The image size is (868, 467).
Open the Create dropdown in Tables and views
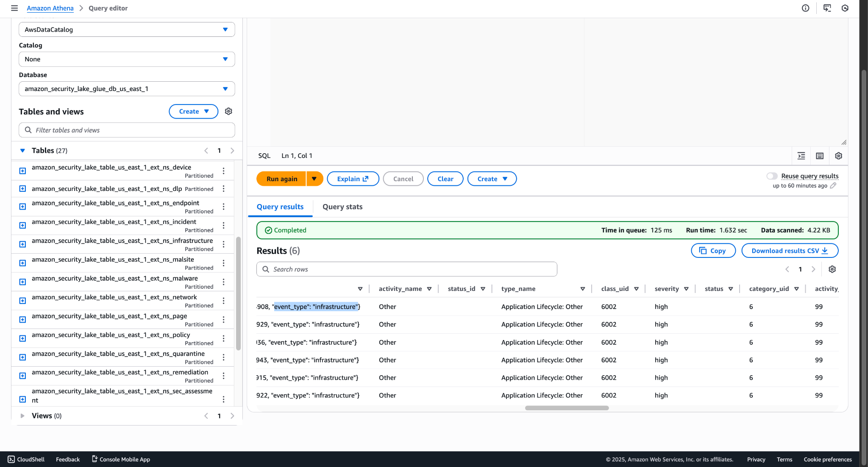point(193,111)
